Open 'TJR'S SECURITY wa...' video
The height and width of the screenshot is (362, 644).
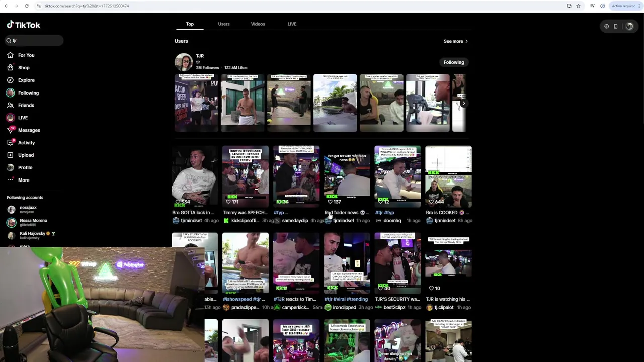(397, 263)
